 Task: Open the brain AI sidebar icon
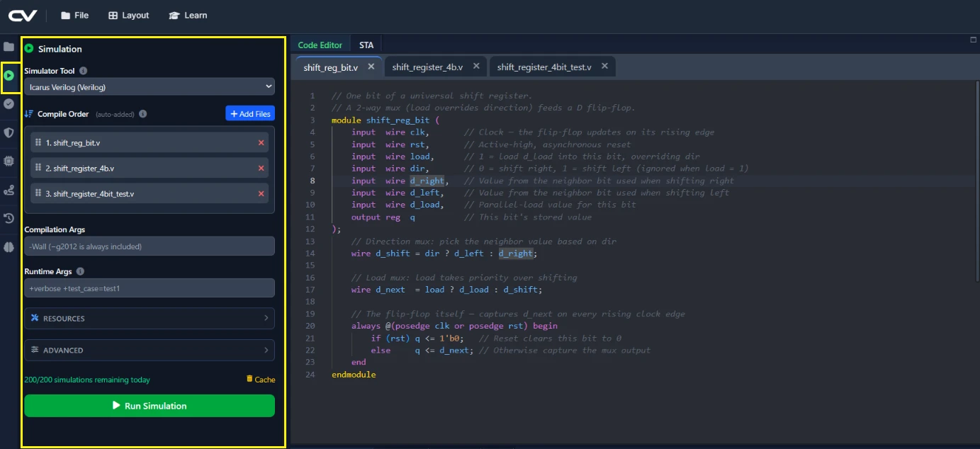click(x=9, y=247)
